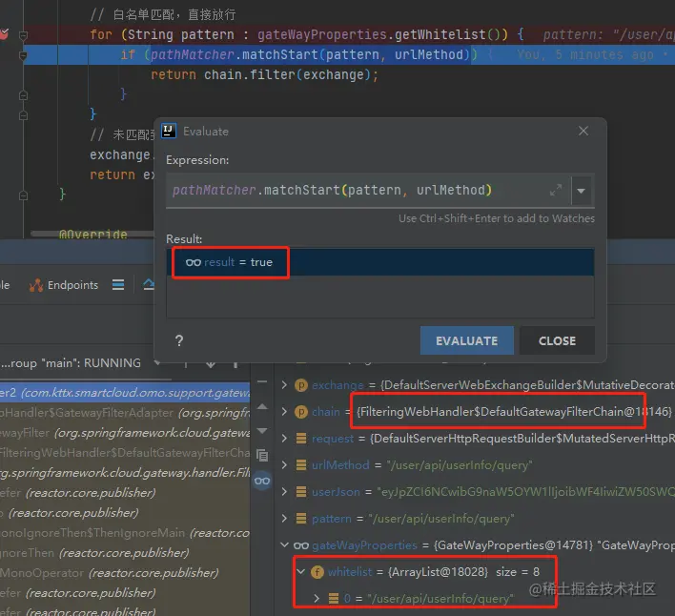This screenshot has width=675, height=616.
Task: Click the variable icon beside urlMethod
Action: [x=301, y=465]
